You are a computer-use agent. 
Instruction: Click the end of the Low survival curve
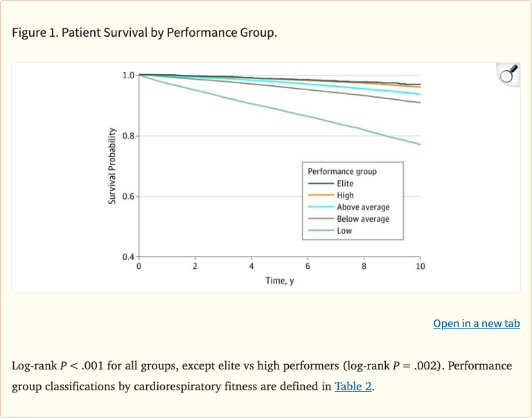coord(419,144)
